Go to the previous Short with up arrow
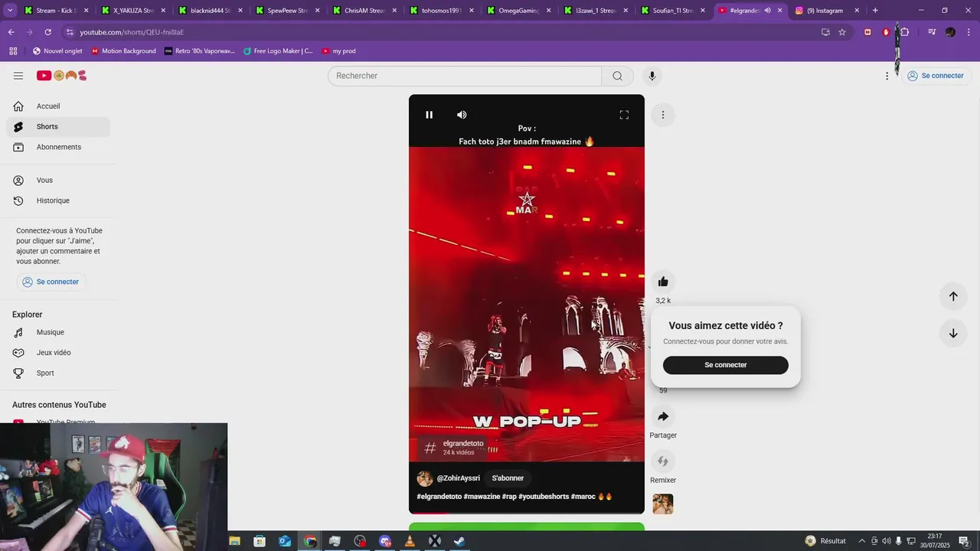Viewport: 980px width, 551px height. 953,296
